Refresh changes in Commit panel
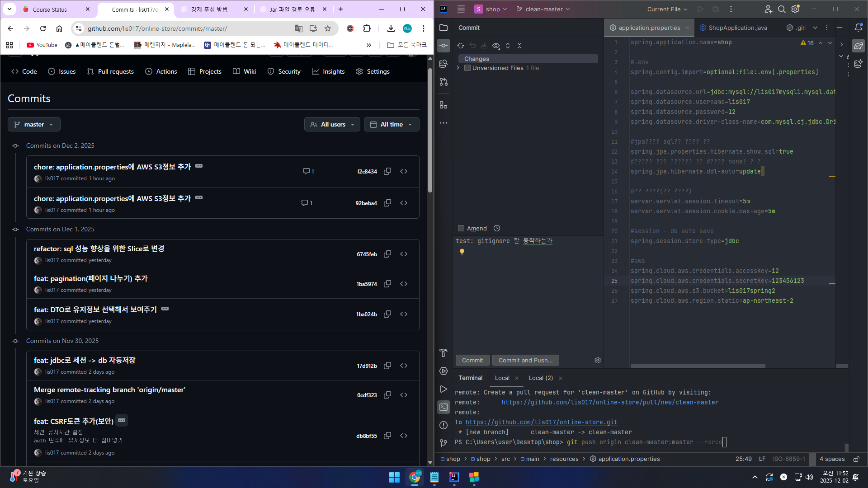The width and height of the screenshot is (868, 488). (x=460, y=46)
